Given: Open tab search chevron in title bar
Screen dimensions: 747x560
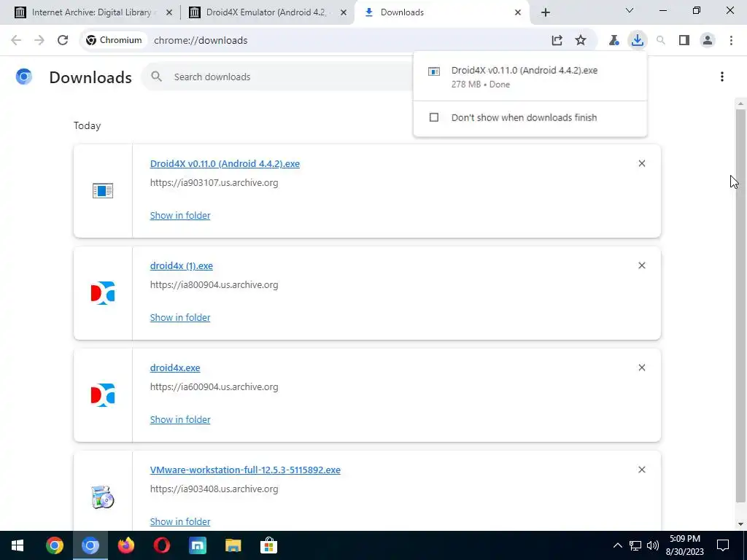Looking at the screenshot, I should point(630,10).
